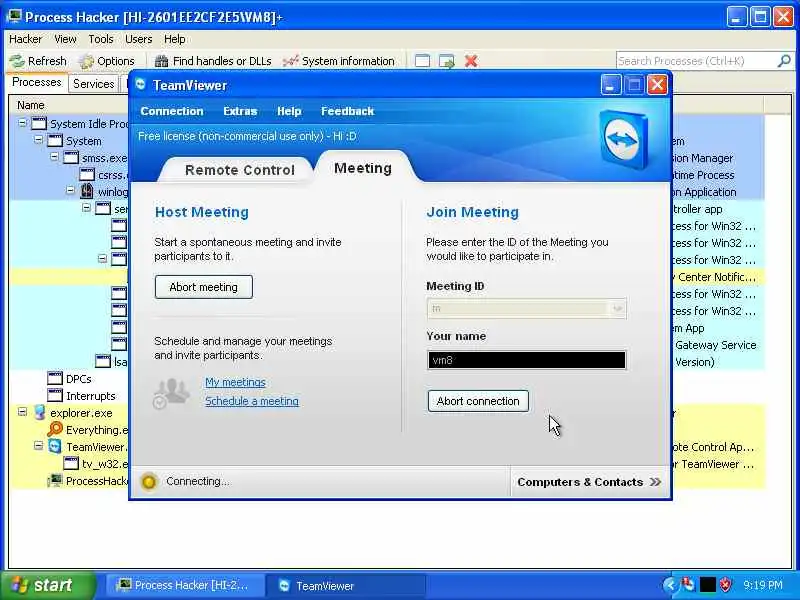Collapse the smss.exe tree node
This screenshot has width=800, height=600.
coord(54,156)
